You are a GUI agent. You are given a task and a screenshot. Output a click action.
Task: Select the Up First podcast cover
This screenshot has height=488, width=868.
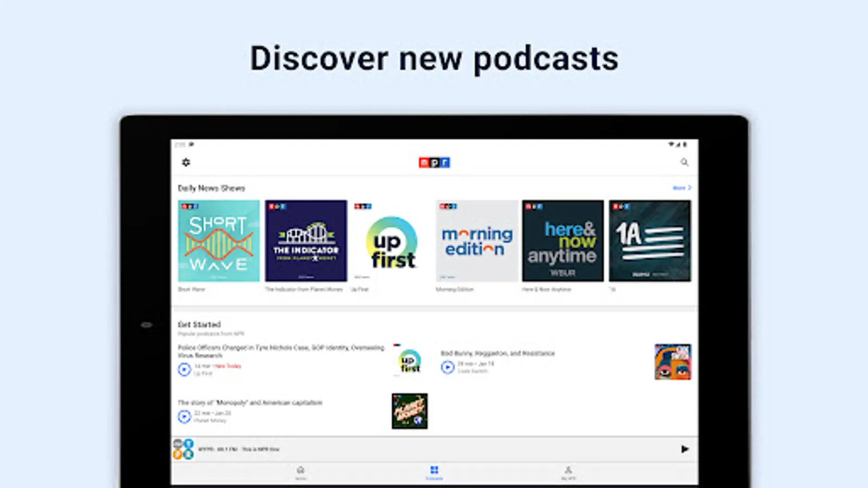tap(392, 241)
